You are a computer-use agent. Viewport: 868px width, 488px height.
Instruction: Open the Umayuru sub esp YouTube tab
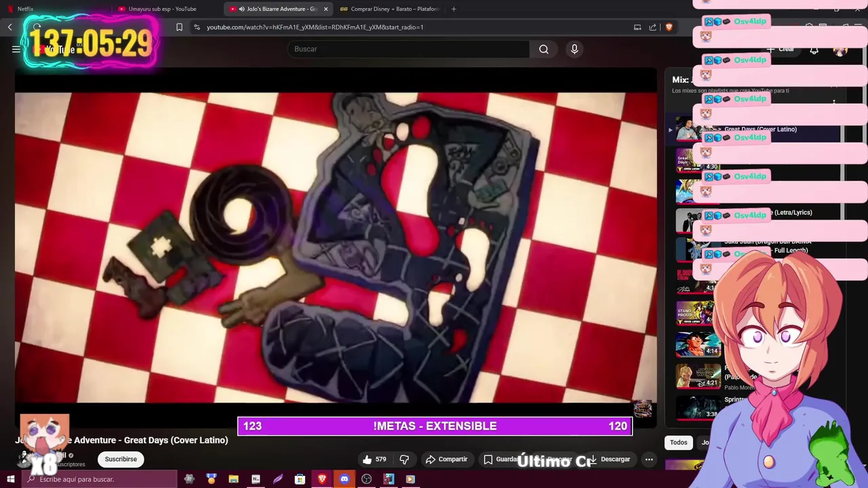tap(166, 9)
